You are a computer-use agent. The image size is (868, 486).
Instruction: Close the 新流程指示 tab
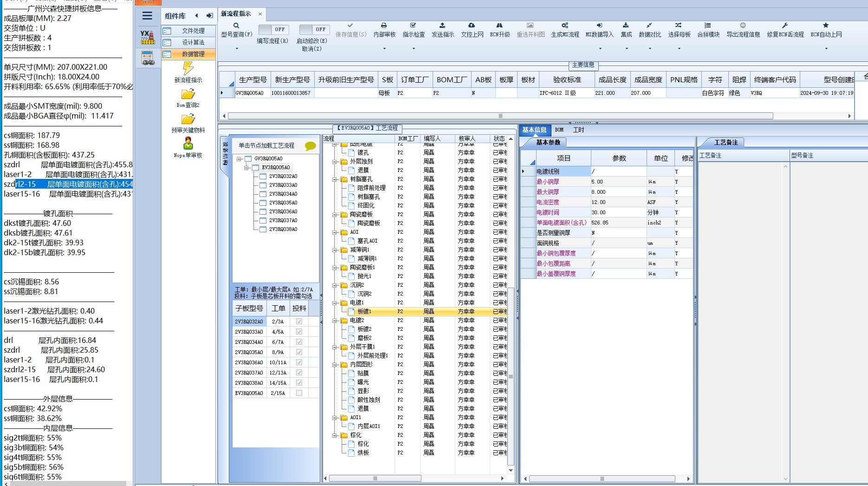click(260, 14)
